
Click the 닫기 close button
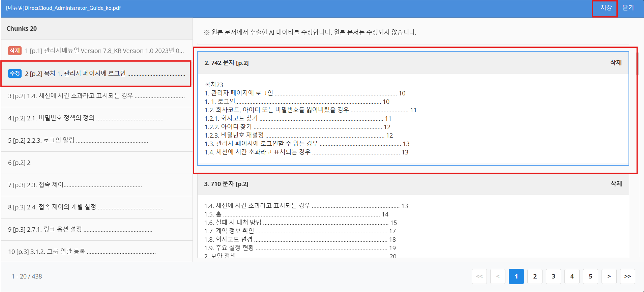[628, 8]
